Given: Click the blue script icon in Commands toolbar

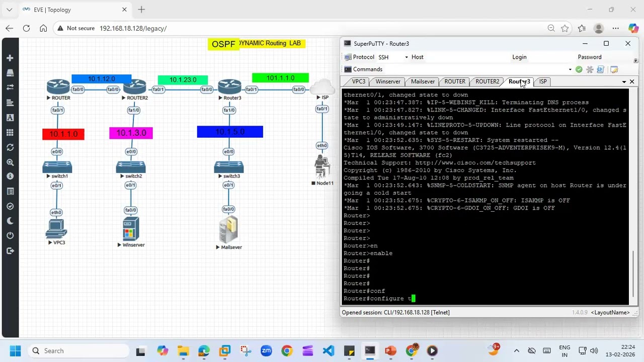Looking at the screenshot, I should [x=600, y=69].
